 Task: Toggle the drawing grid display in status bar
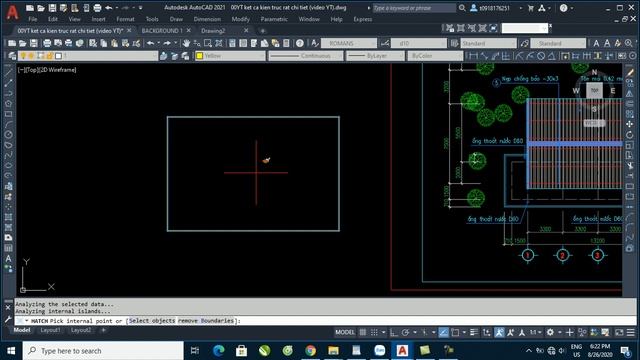[x=362, y=332]
